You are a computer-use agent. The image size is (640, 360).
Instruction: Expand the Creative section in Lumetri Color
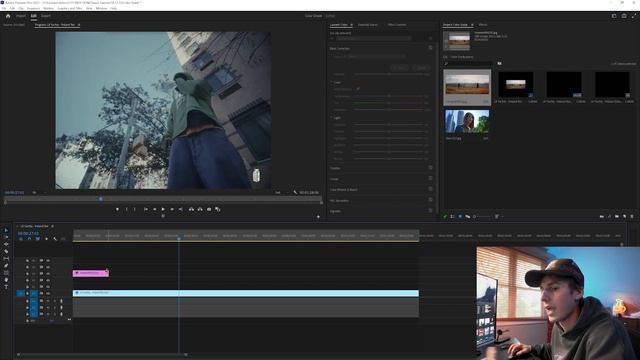(x=335, y=168)
